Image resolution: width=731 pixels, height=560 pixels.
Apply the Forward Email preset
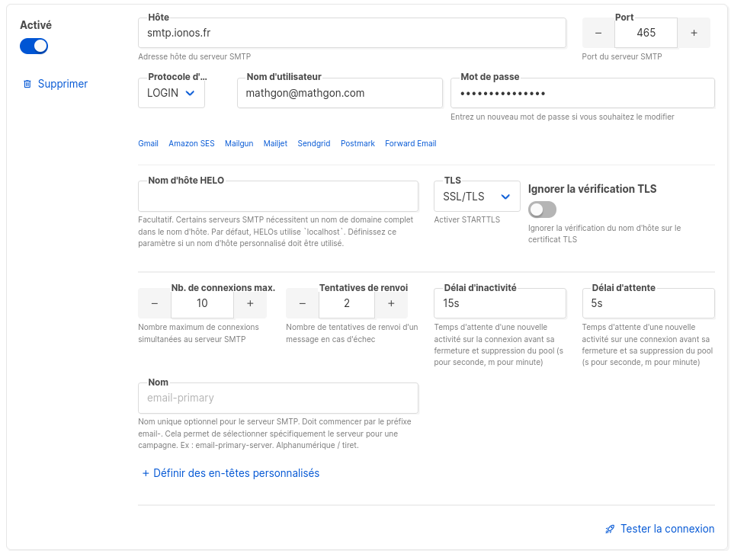410,143
